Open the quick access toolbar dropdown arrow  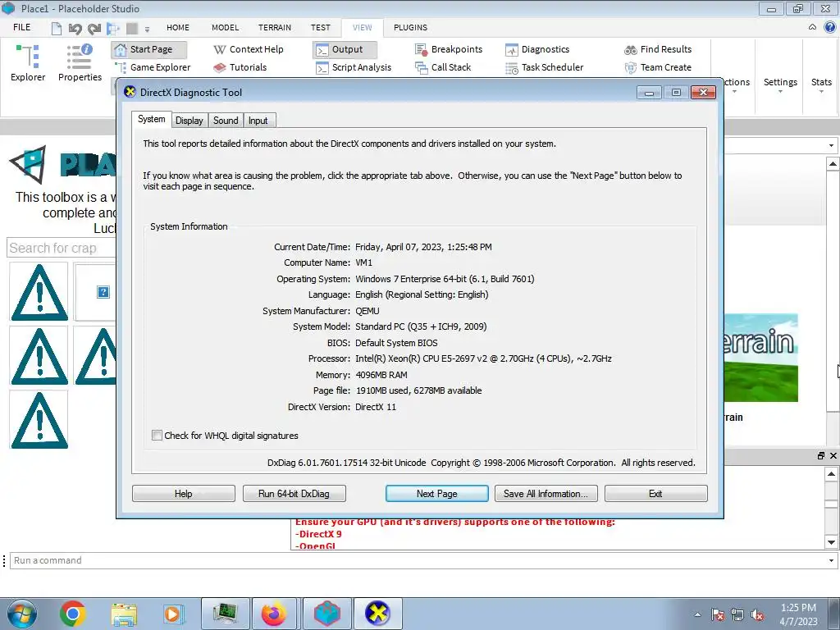pyautogui.click(x=147, y=29)
